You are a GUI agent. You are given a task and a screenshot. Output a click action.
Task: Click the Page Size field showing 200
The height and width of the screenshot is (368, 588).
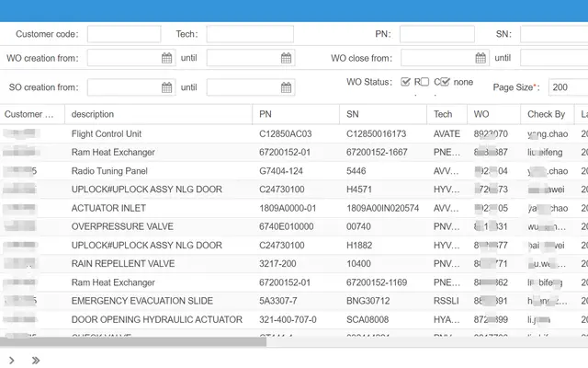pyautogui.click(x=568, y=87)
